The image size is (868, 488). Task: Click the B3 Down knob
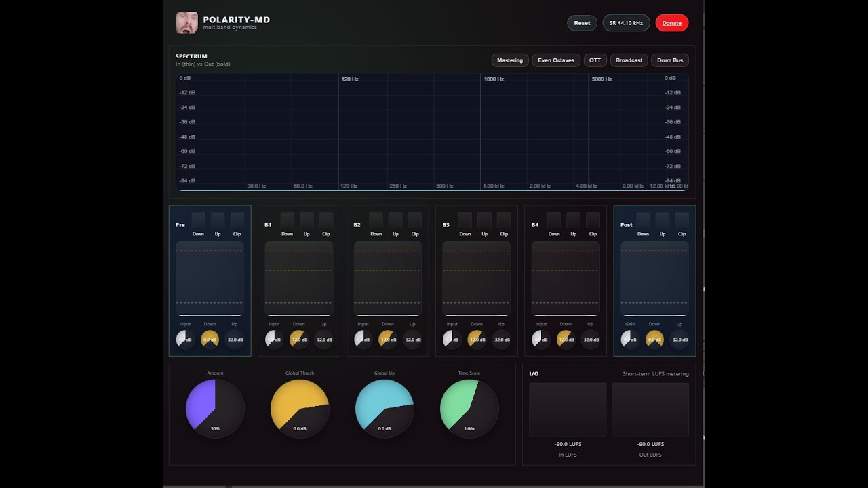coord(477,339)
